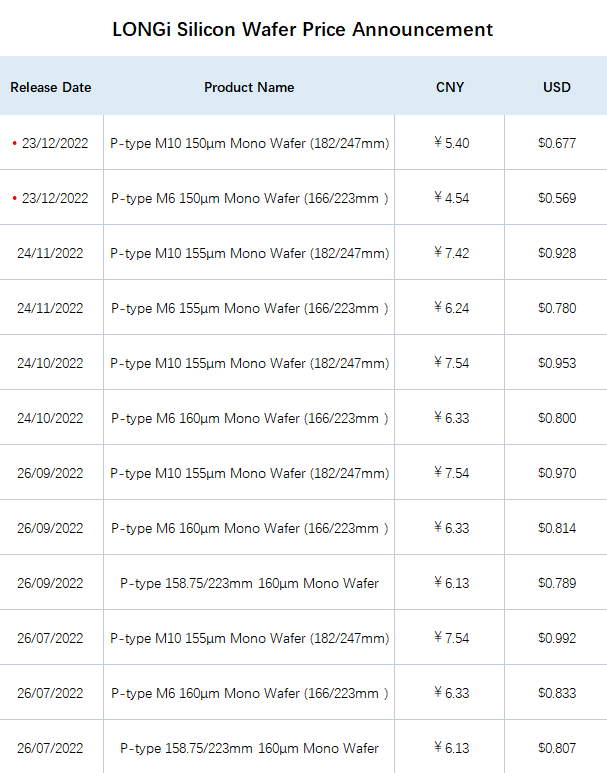Select P-type M6 150μm Mono Wafer product name
The image size is (607, 773).
(250, 198)
